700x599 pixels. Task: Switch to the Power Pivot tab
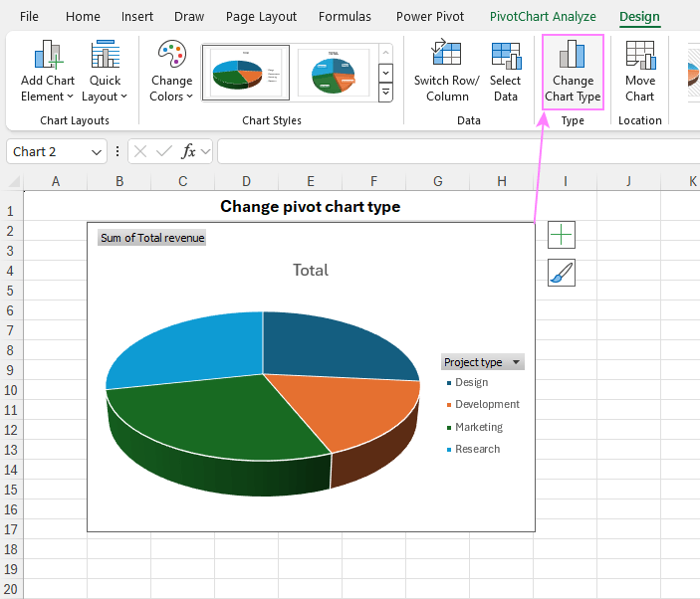pyautogui.click(x=430, y=17)
